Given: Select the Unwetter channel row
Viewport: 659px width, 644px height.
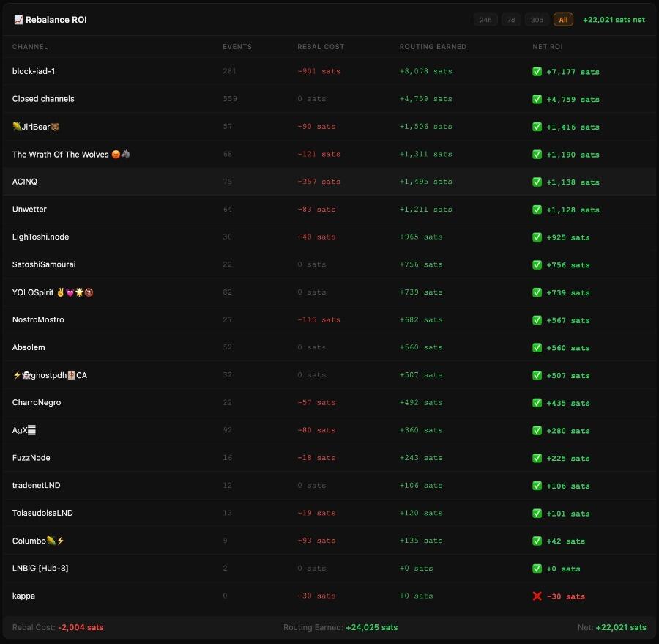Looking at the screenshot, I should (x=329, y=209).
